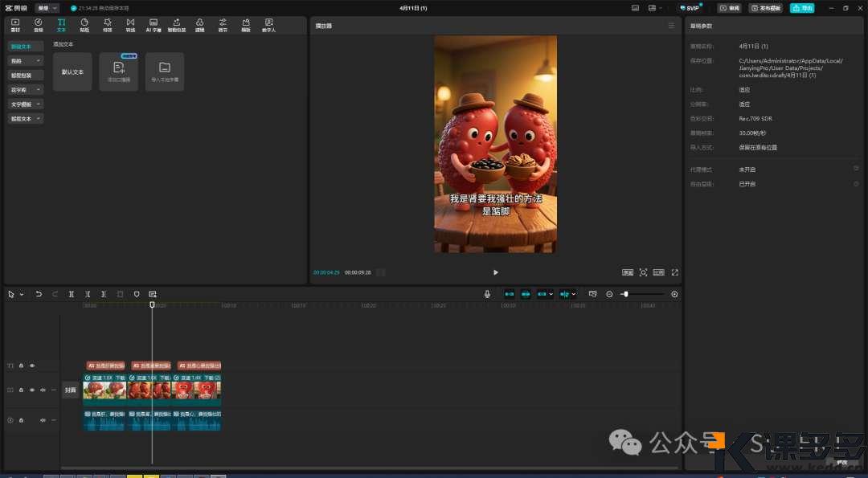The image size is (868, 478).
Task: Open the AI 字幕 captions tool
Action: pyautogui.click(x=154, y=25)
